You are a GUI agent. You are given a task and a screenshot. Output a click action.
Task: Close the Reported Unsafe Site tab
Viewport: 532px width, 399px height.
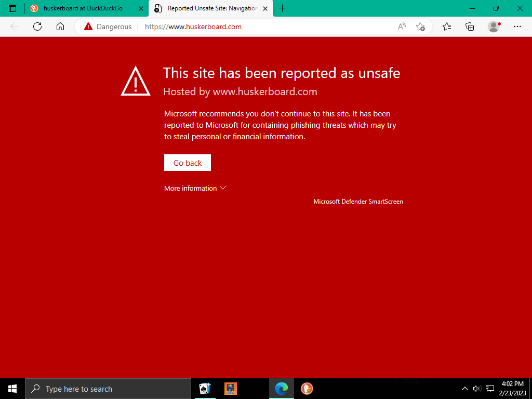tap(265, 8)
